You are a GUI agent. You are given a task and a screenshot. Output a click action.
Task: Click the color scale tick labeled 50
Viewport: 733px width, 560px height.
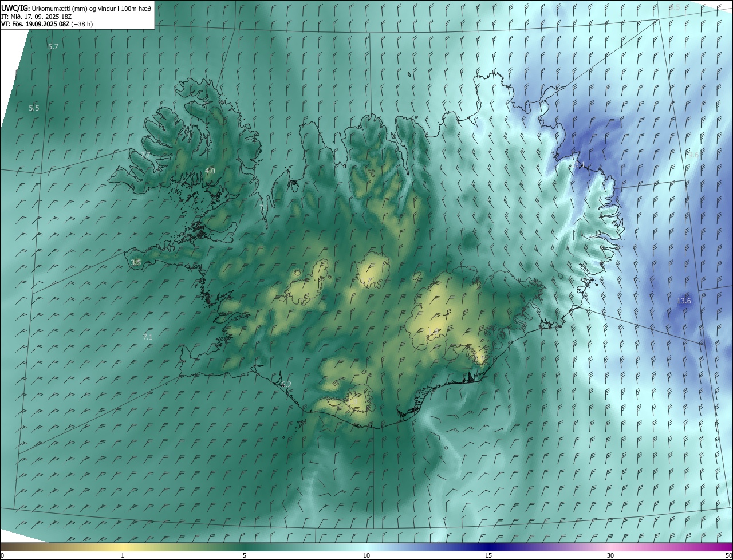click(x=728, y=555)
